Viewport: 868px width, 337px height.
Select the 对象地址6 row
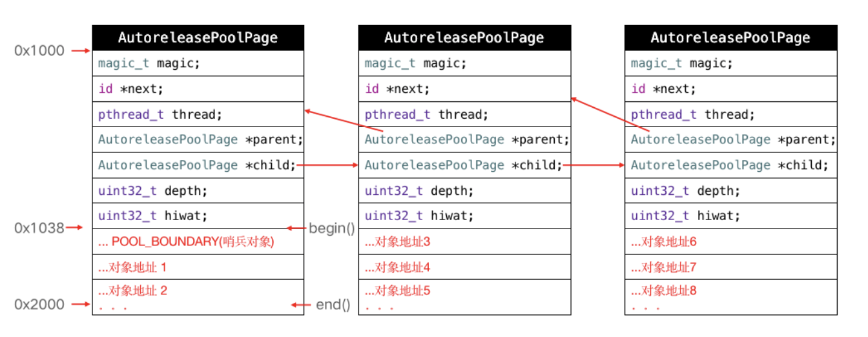point(730,241)
